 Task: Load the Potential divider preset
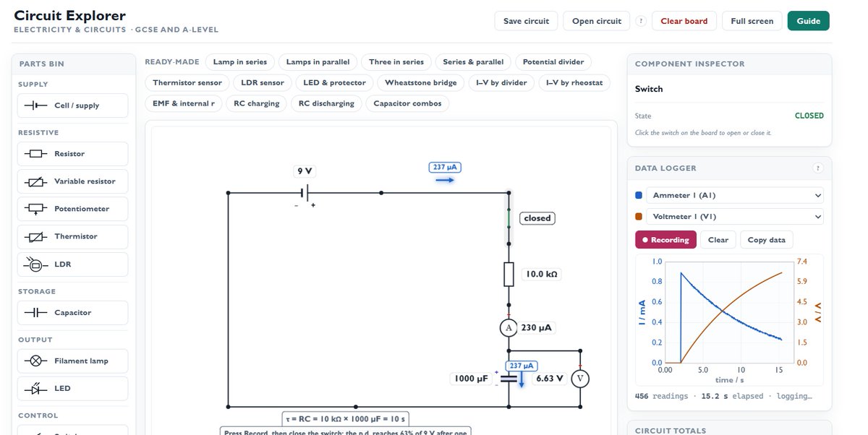(553, 62)
